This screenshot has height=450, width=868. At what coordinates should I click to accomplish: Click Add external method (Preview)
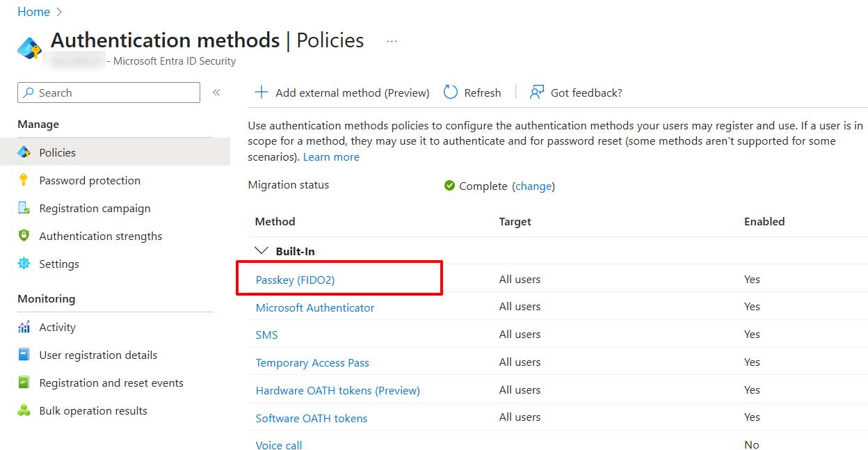(x=342, y=93)
